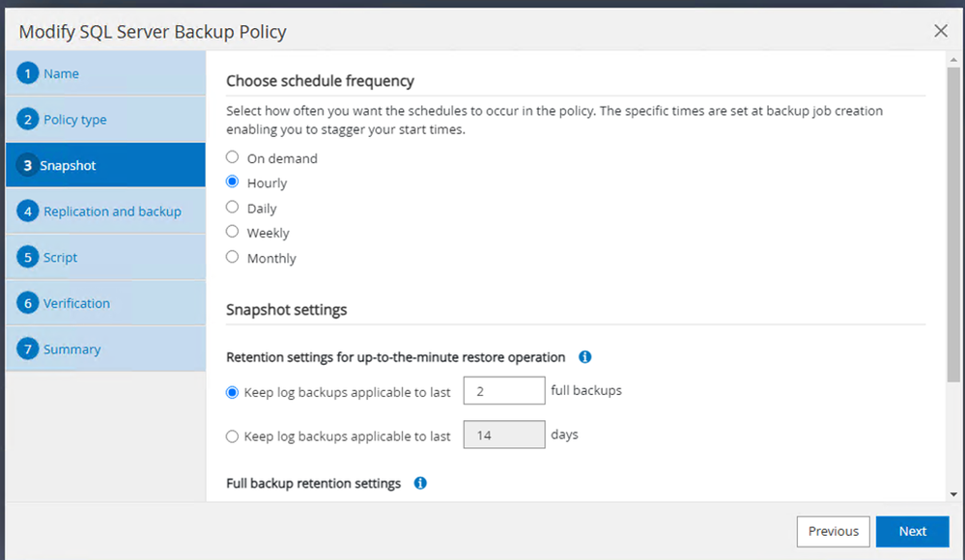Click the Previous button

pos(833,531)
